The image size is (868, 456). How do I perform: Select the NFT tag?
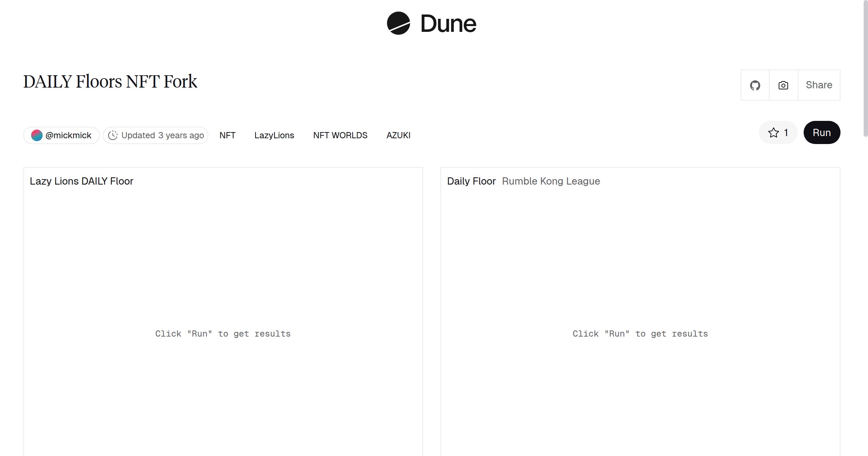point(227,135)
